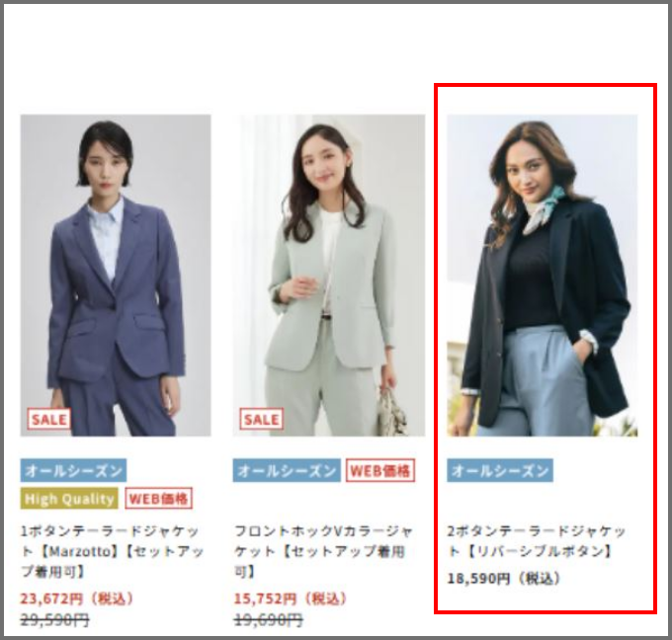Click the struck-through 19,690円 original price
This screenshot has height=640, width=672.
(268, 619)
